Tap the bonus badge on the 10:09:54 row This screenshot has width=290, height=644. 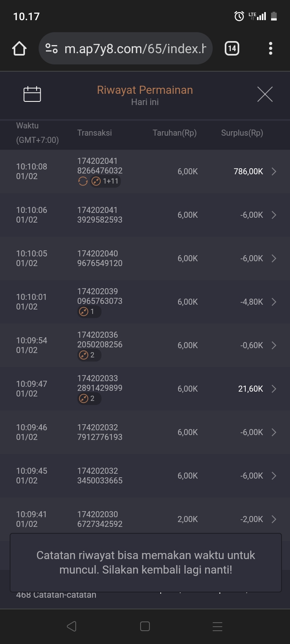coord(89,355)
